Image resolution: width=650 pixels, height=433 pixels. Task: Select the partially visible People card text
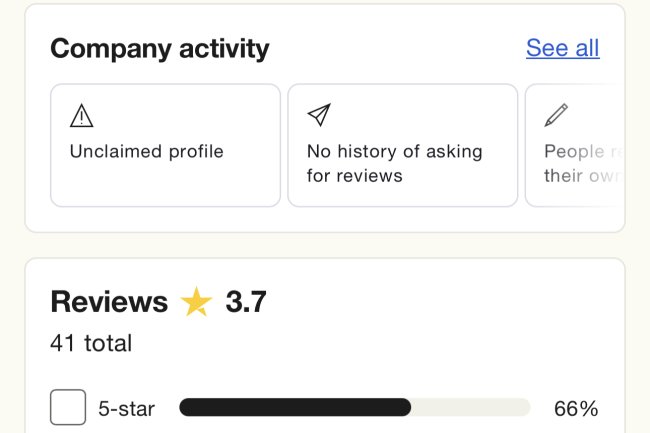click(x=575, y=152)
